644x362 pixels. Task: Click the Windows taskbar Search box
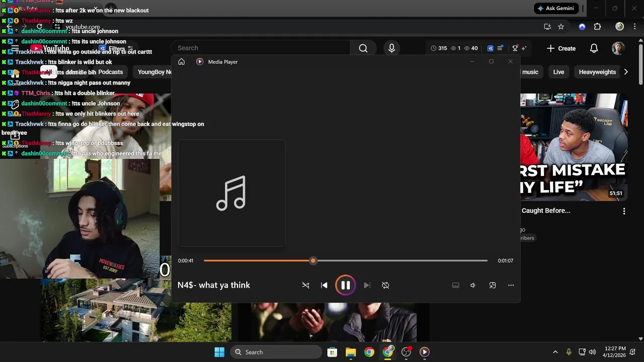pos(276,352)
